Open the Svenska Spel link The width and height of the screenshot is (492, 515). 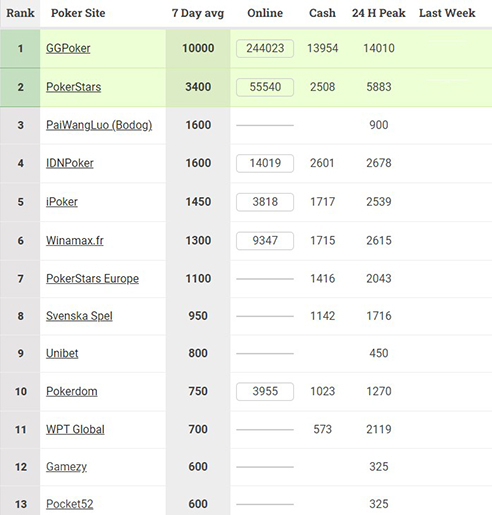(x=79, y=316)
